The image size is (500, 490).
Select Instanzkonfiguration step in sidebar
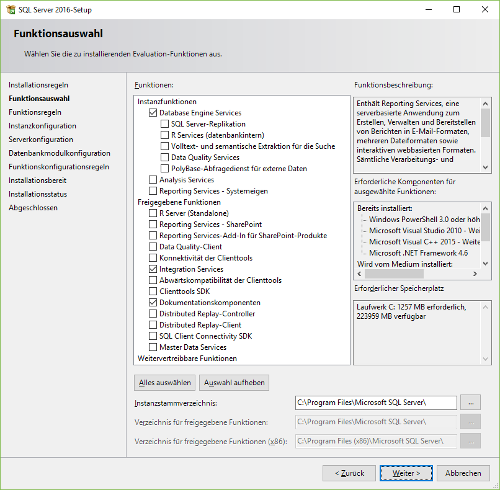click(42, 126)
